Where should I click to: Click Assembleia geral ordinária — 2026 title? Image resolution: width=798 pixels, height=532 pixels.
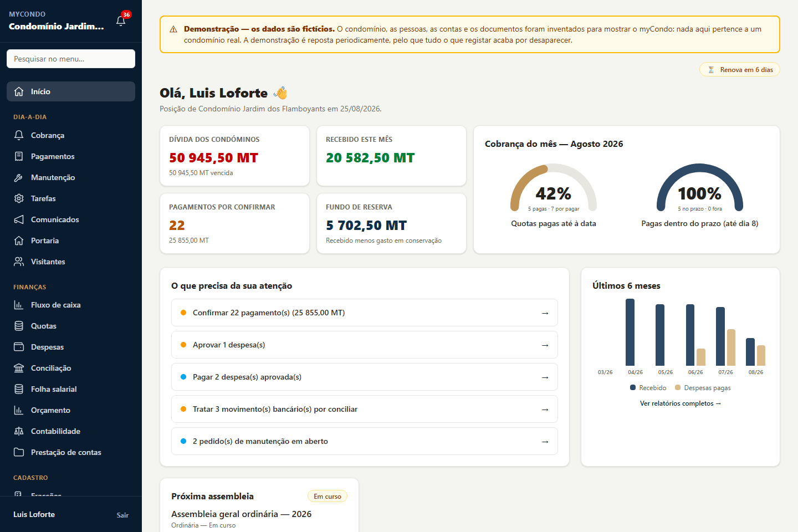(241, 514)
